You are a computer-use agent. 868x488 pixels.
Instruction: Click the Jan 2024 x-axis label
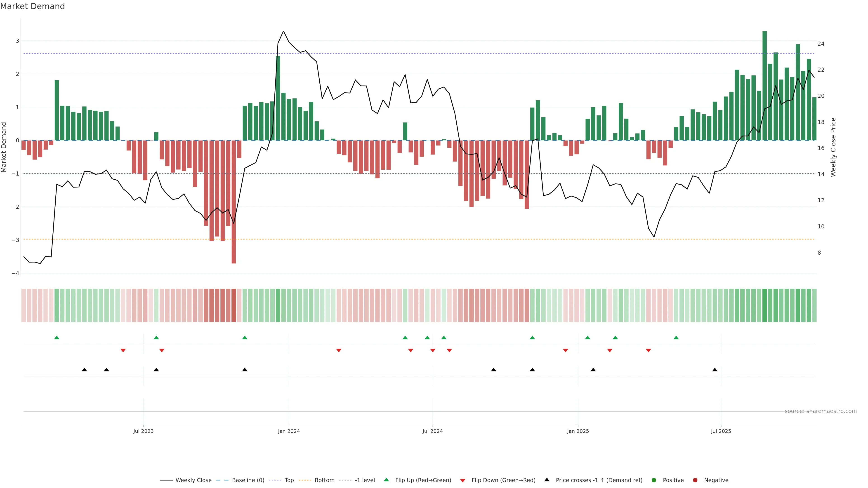tap(289, 432)
